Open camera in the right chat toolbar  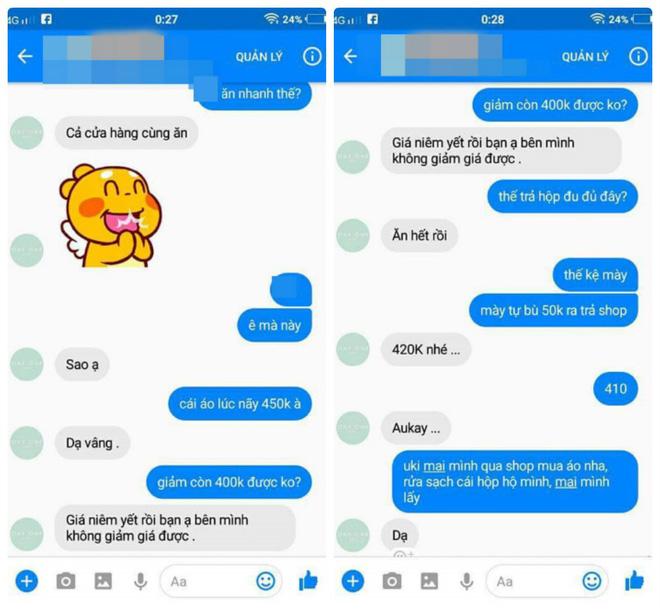tap(392, 581)
